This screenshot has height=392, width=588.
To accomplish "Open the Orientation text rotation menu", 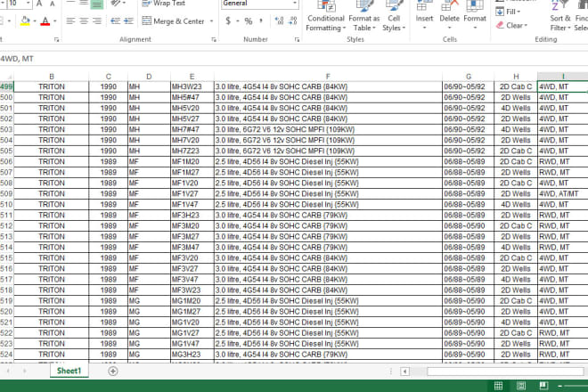I will click(117, 4).
